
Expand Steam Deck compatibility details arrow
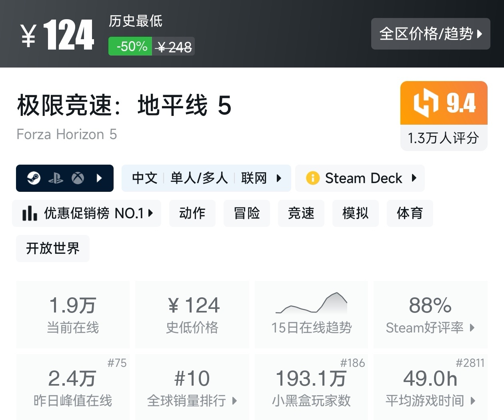[414, 178]
